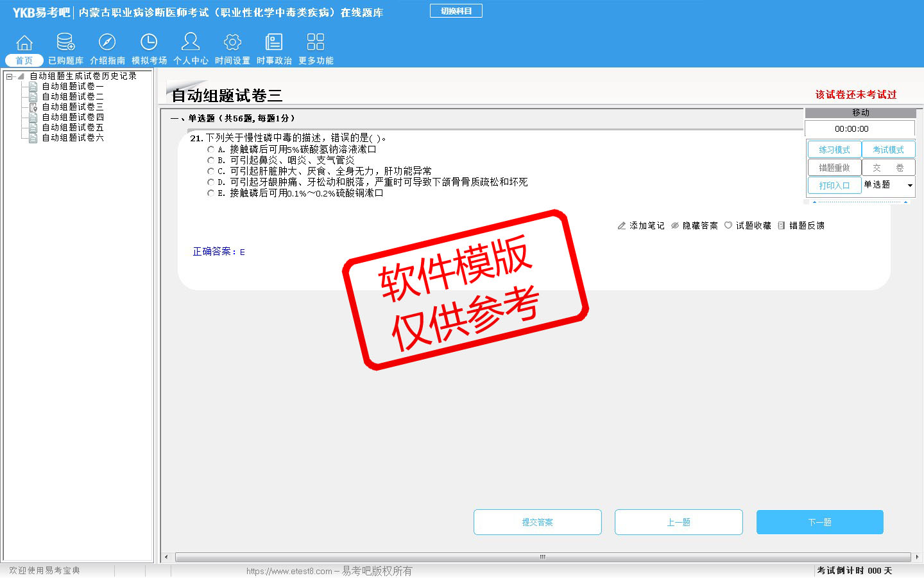Select option B 鼻炎、咽炎、支气管炎
Screen dimensions: 924x578
point(210,161)
